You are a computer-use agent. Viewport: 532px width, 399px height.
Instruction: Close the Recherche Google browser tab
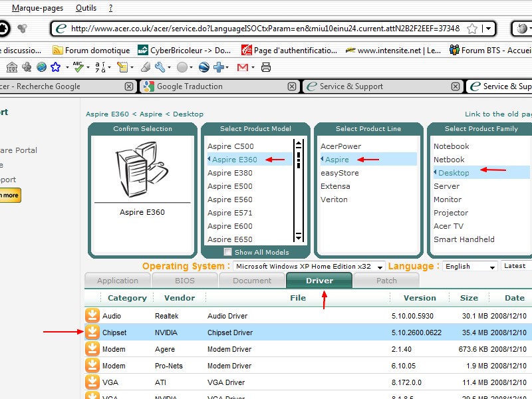pos(129,86)
